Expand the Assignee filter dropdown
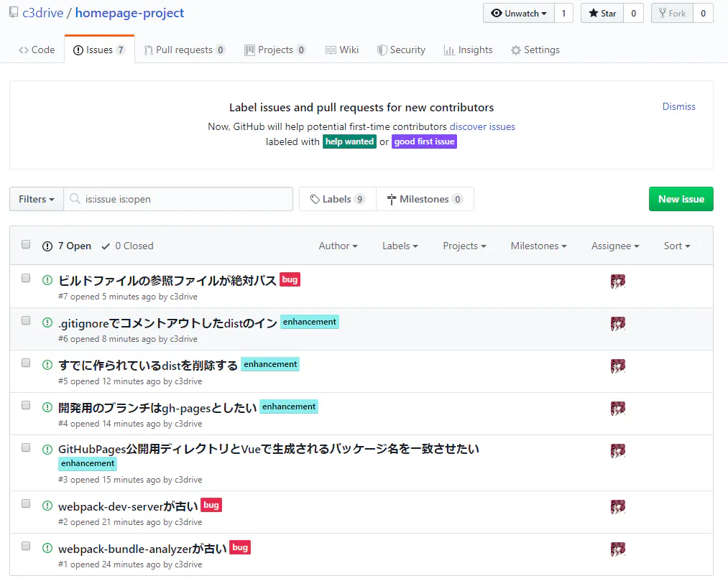 [615, 246]
